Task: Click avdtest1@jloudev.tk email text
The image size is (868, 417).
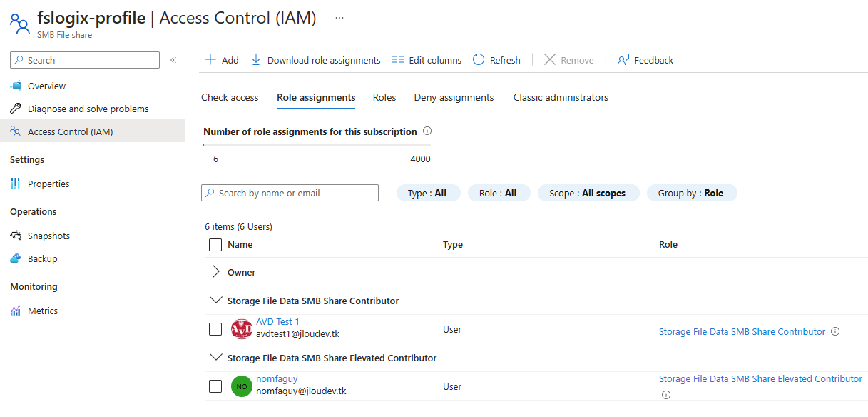Action: pos(297,334)
